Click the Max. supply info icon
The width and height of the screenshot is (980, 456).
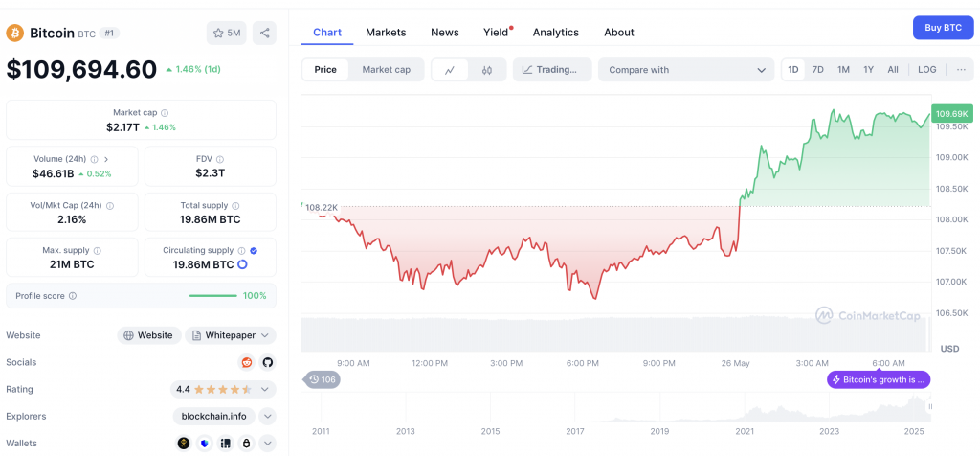tap(97, 250)
